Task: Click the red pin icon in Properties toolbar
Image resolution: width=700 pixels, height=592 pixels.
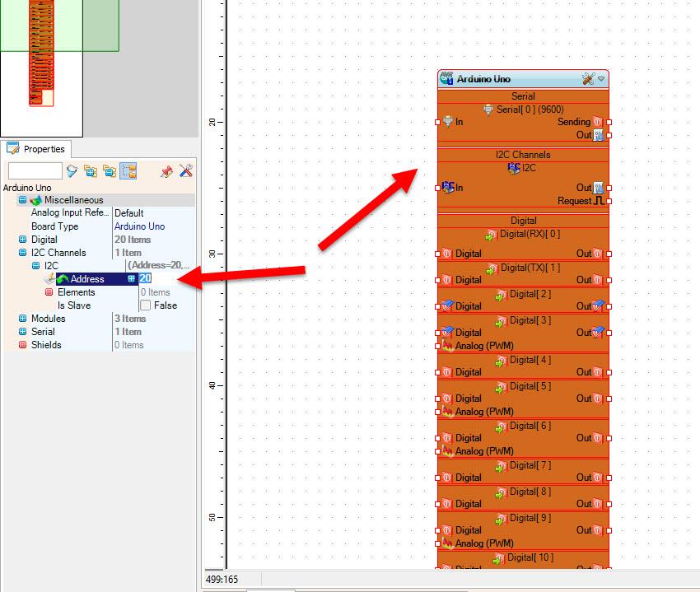Action: (x=166, y=171)
